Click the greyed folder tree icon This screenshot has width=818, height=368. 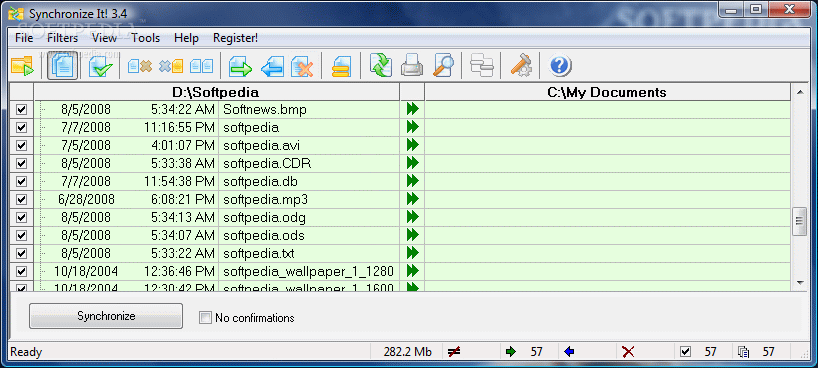click(482, 66)
